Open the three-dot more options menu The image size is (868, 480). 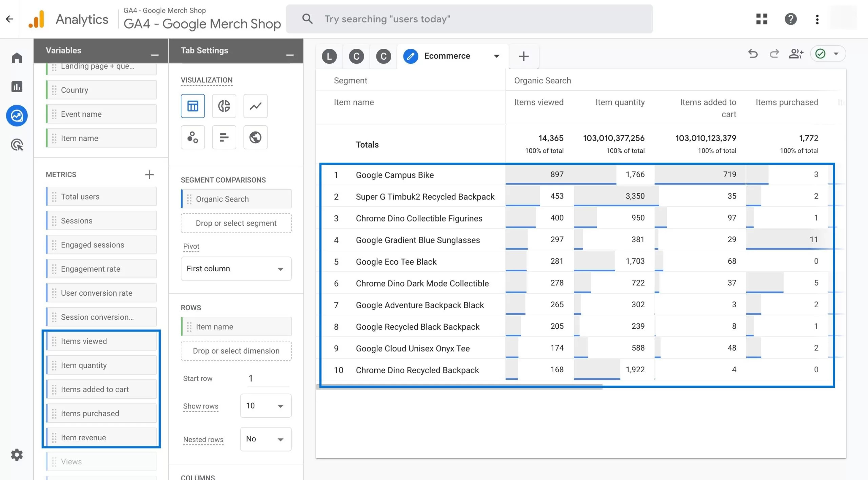pyautogui.click(x=817, y=19)
